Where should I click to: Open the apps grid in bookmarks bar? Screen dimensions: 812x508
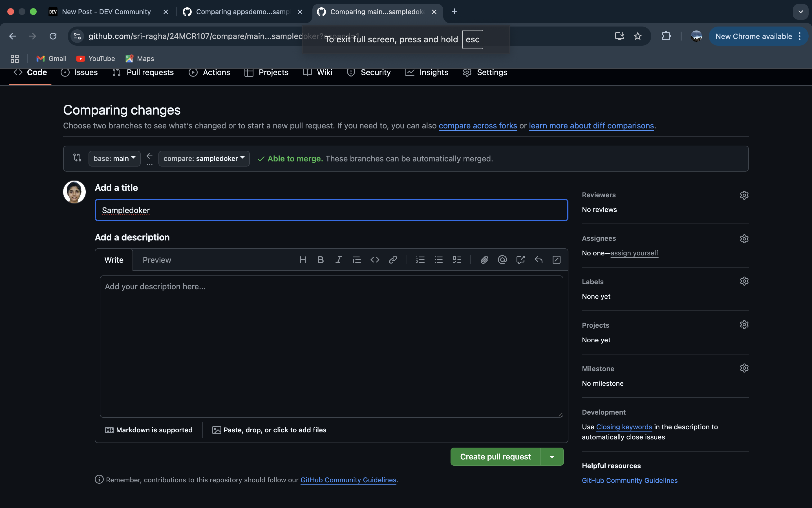(x=14, y=58)
